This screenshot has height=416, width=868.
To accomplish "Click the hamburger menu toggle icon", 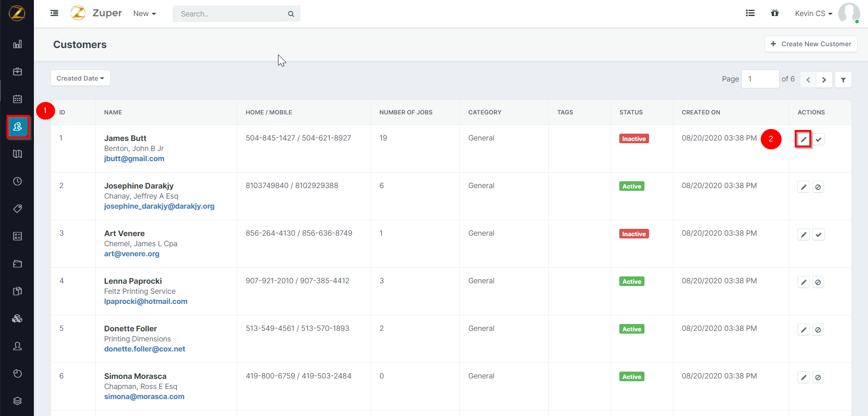I will [x=55, y=13].
